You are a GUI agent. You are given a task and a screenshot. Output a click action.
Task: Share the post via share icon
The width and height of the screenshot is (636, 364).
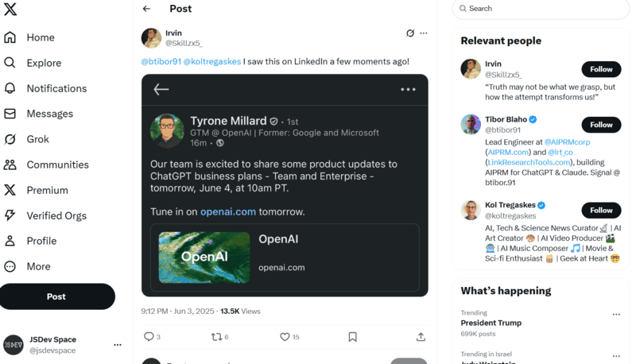click(421, 337)
